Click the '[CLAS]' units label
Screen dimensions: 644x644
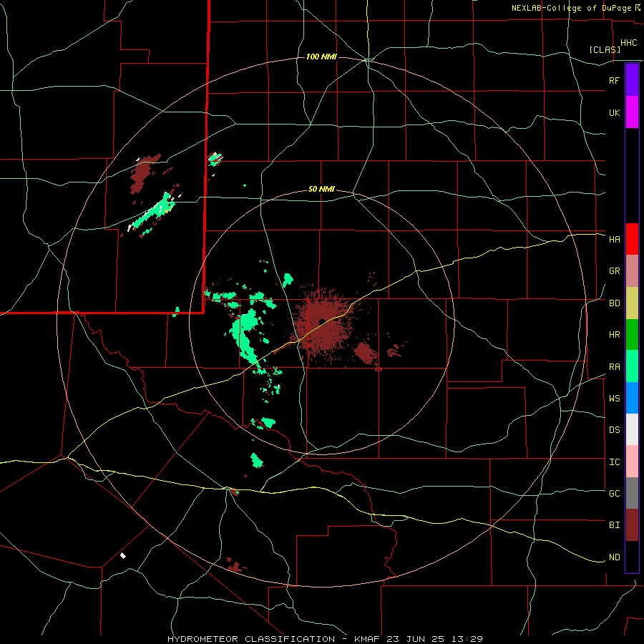(605, 49)
